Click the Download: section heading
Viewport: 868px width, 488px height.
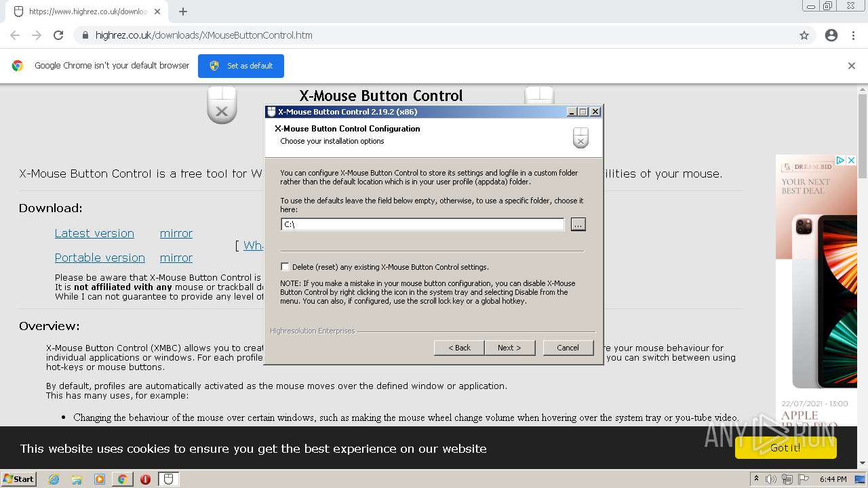pos(51,208)
